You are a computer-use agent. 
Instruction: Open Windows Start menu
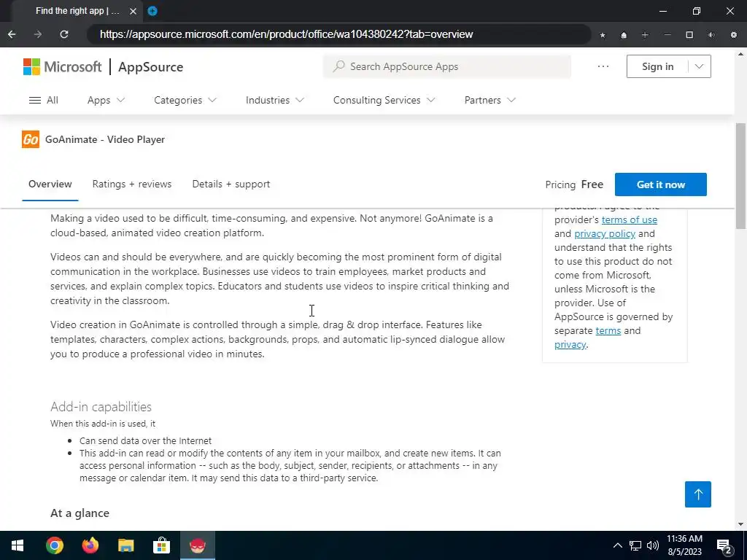click(18, 545)
